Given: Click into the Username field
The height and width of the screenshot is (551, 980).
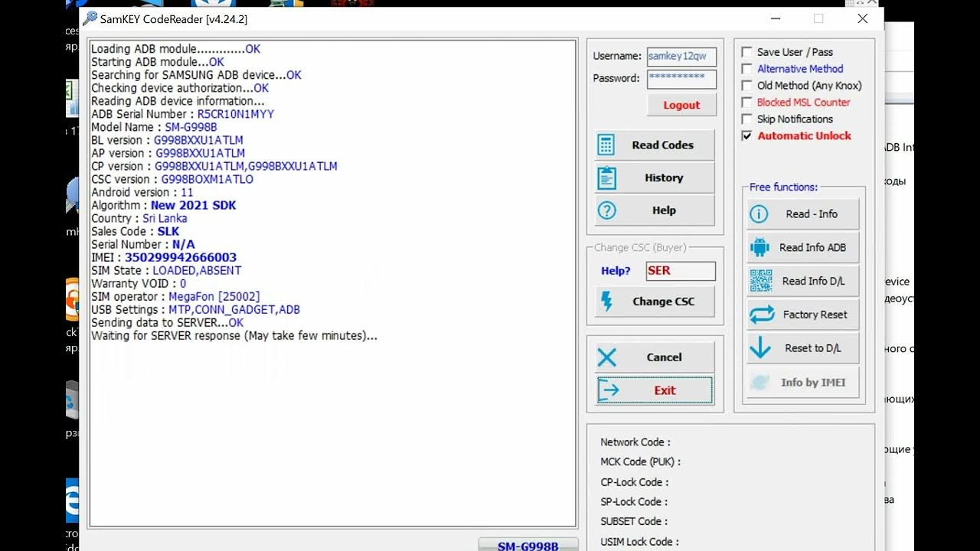Looking at the screenshot, I should pyautogui.click(x=681, y=57).
